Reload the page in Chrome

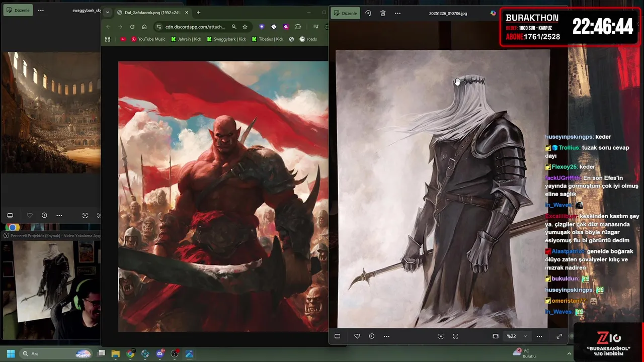pyautogui.click(x=132, y=27)
